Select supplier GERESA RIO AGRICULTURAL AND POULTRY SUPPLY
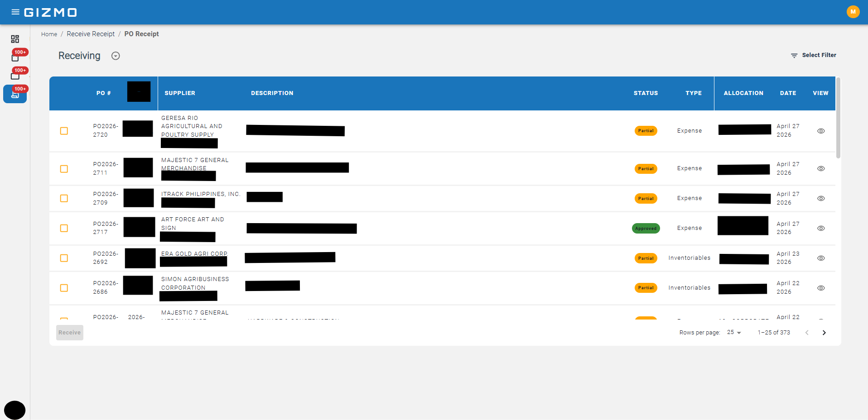 192,126
